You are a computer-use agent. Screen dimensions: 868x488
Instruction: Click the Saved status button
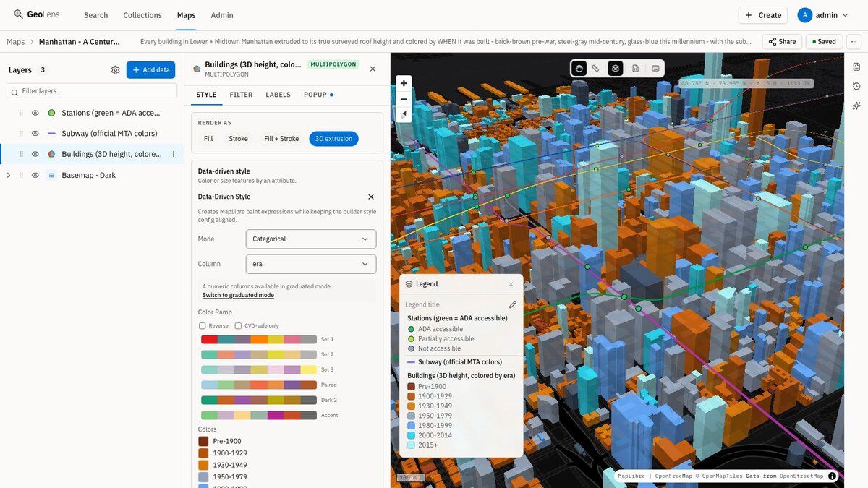(824, 42)
